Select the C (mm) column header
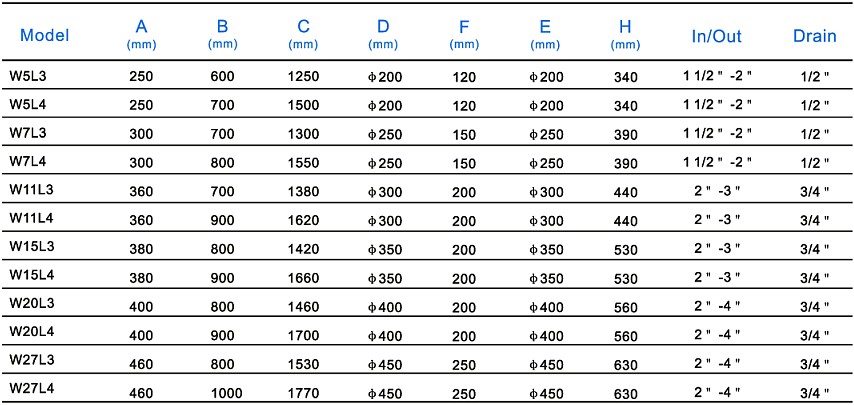854x405 pixels. (303, 35)
